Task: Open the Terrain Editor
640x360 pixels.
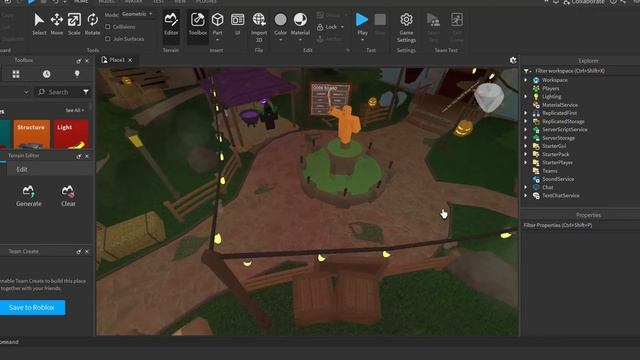Action: point(171,24)
